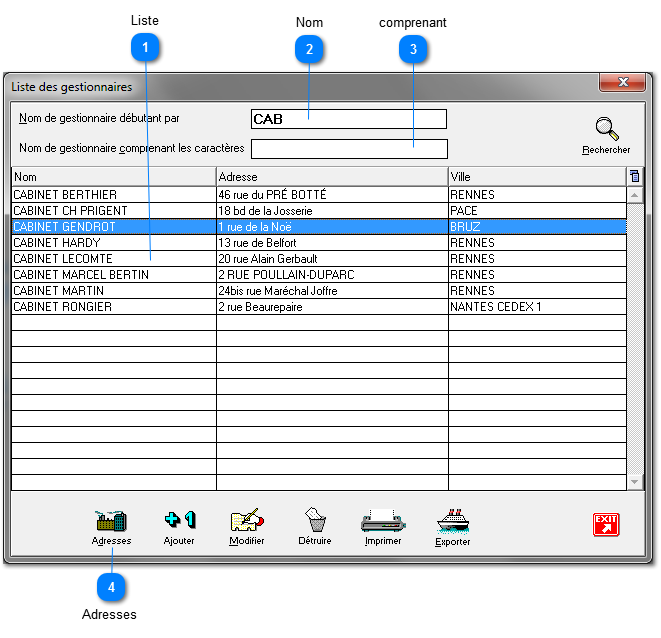Click the Ajouter icon to add a manager
Viewport: 661px width, 638px height.
[x=179, y=520]
